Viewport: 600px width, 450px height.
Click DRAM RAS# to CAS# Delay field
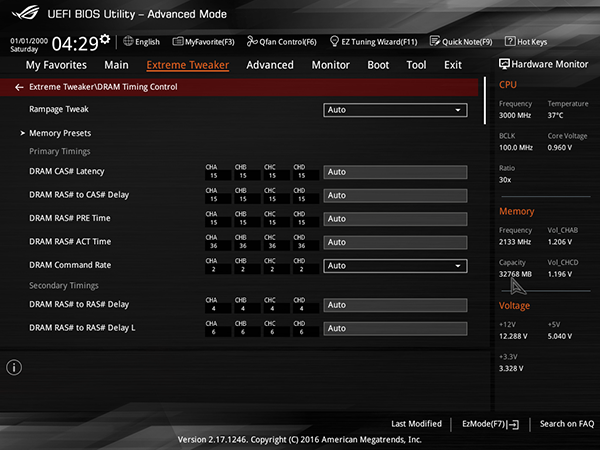pos(395,196)
